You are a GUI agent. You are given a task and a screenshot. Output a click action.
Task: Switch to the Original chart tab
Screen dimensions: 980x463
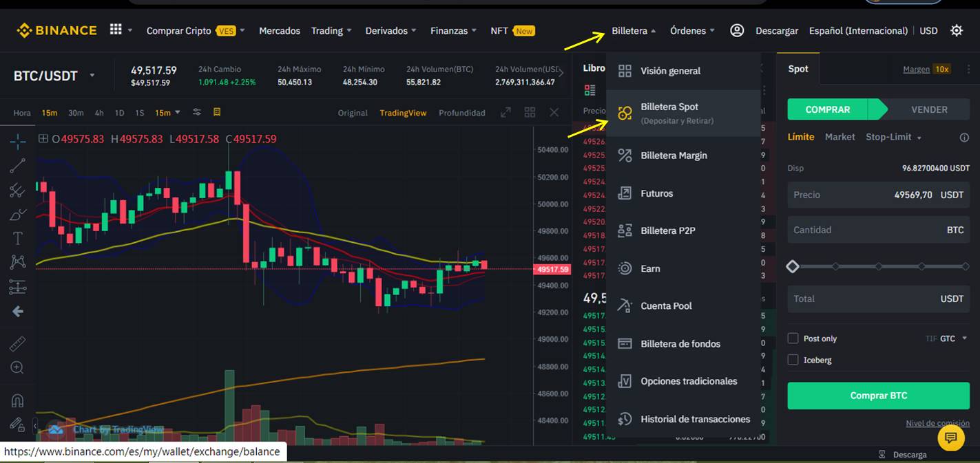tap(353, 113)
